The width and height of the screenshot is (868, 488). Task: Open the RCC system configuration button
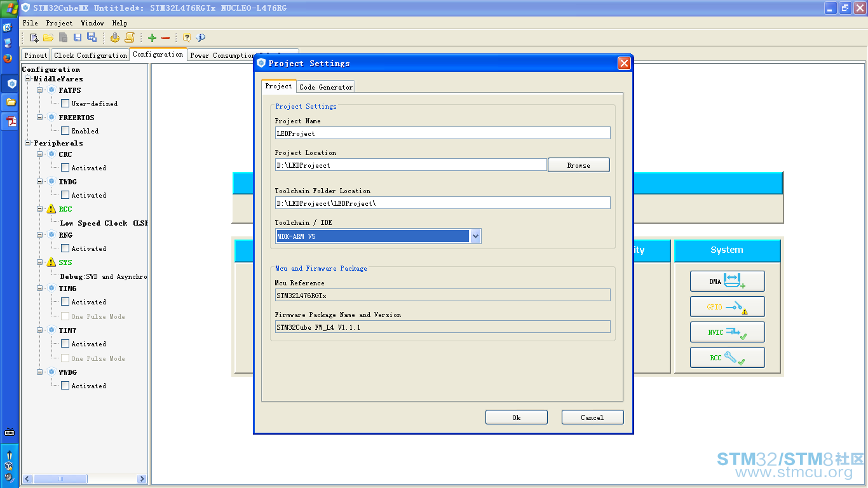coord(728,357)
